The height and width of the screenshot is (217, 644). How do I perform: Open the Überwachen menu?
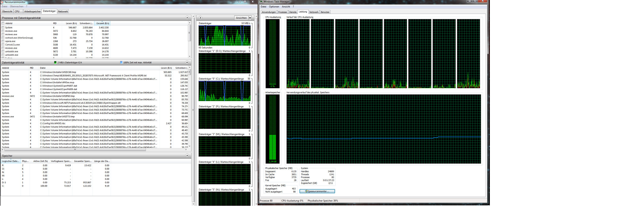pyautogui.click(x=17, y=6)
